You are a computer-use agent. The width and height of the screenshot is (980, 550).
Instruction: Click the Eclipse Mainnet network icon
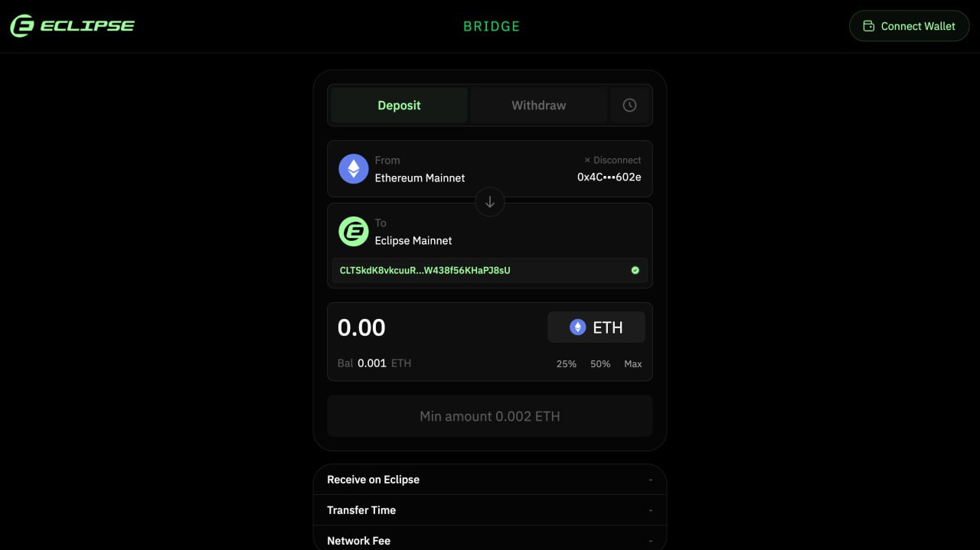(x=354, y=231)
